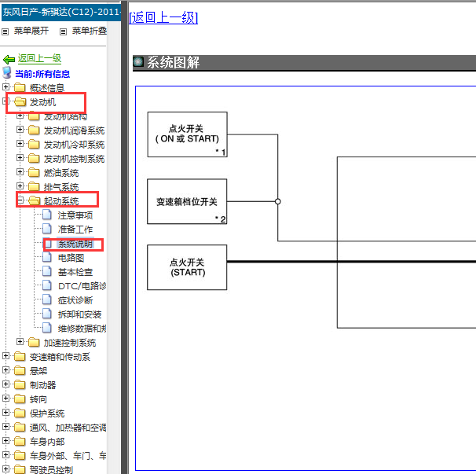The height and width of the screenshot is (474, 476).
Task: Click the folder icon for 发动机冷却系统
Action: point(34,144)
